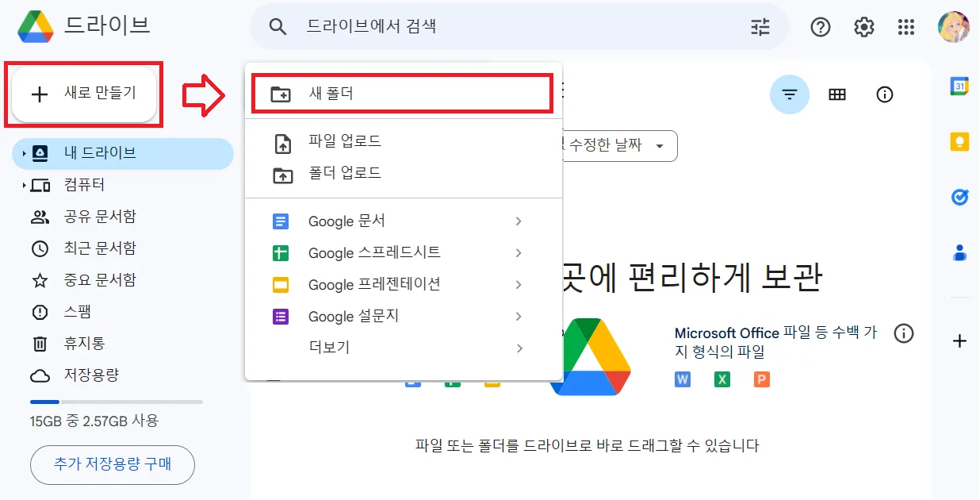Click the info icon beside Microsoft Office text
980x500 pixels.
click(x=904, y=333)
